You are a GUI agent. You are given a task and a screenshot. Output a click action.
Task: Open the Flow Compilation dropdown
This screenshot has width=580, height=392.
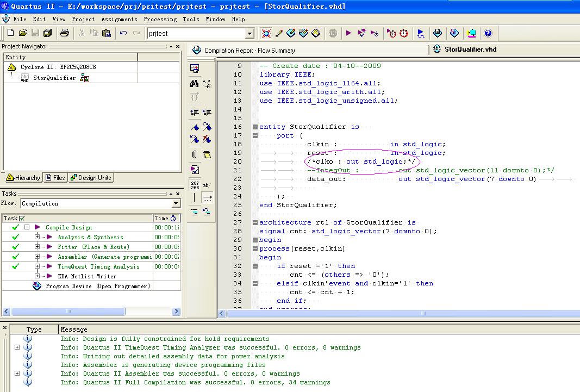click(176, 203)
